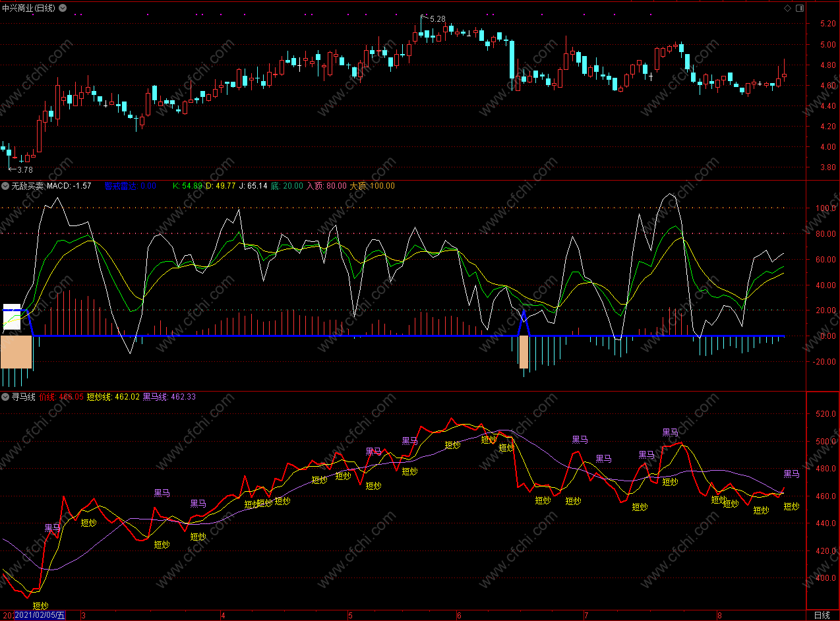The image size is (840, 621).
Task: Click the 5.28 high price marker
Action: coord(437,19)
